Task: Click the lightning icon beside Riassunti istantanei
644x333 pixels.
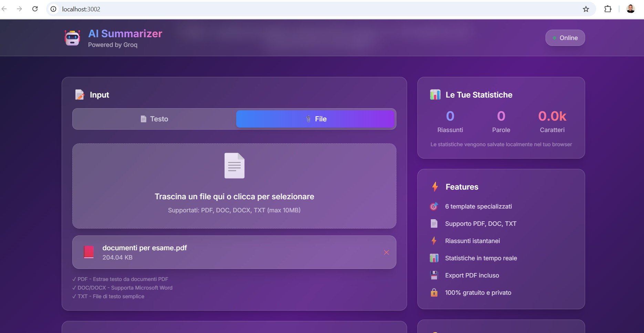Action: coord(434,241)
